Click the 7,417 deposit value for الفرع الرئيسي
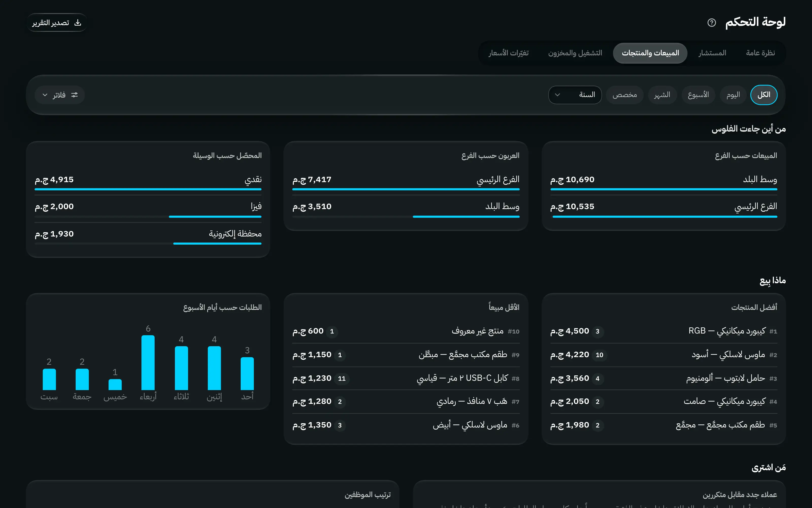This screenshot has width=812, height=508. (x=312, y=180)
